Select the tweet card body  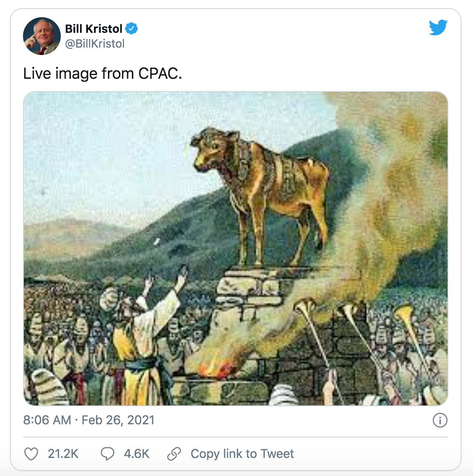[x=236, y=238]
